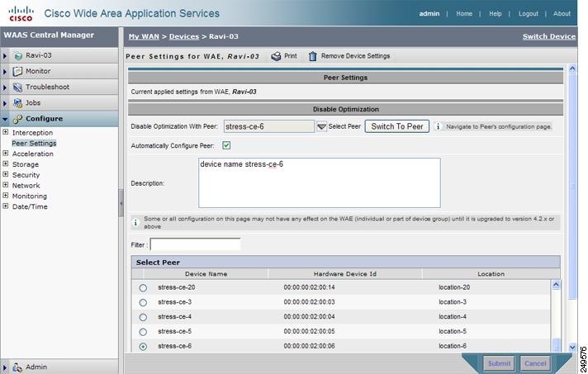The width and height of the screenshot is (588, 374).
Task: Open the Ravi-03 menu in sidebar
Action: 39,55
